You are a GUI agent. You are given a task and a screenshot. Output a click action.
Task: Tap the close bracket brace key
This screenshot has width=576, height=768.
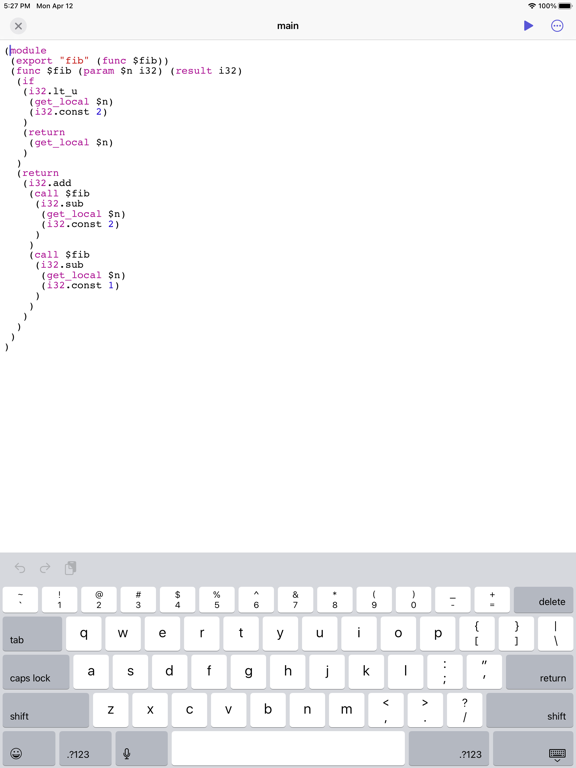(516, 633)
